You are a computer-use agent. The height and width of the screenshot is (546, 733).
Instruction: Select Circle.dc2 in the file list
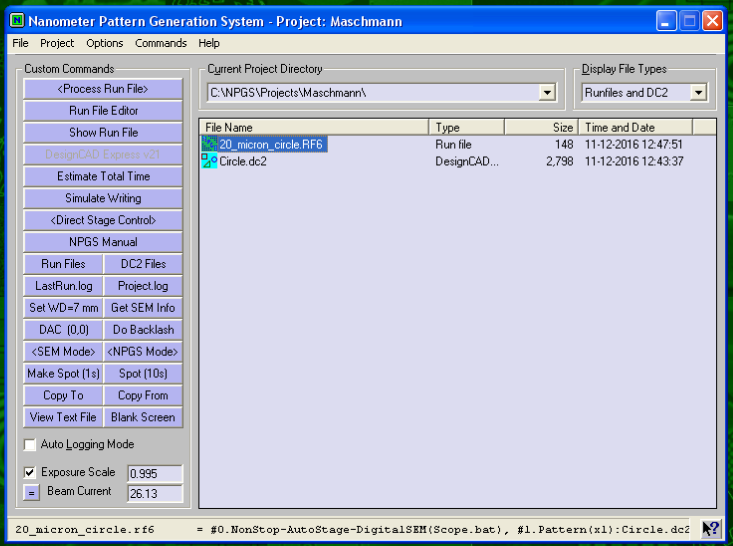243,161
